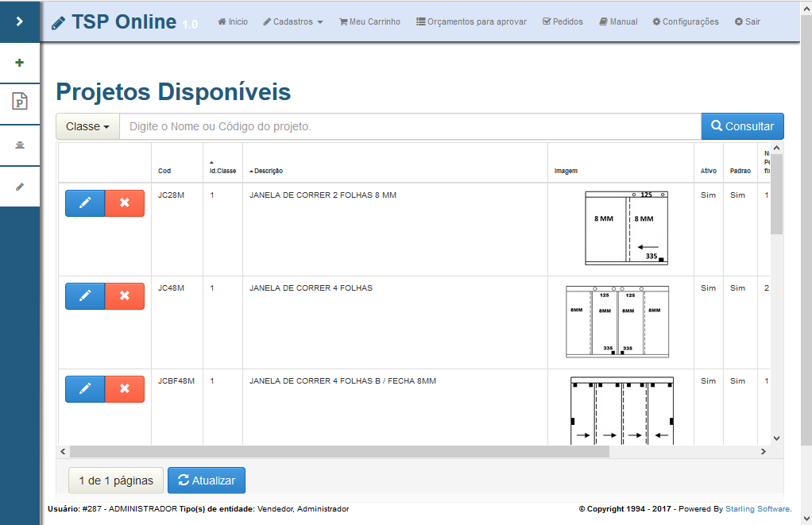The image size is (812, 525).
Task: Select the text JANELA DE CORRER 4 FOLHAS
Action: point(311,288)
